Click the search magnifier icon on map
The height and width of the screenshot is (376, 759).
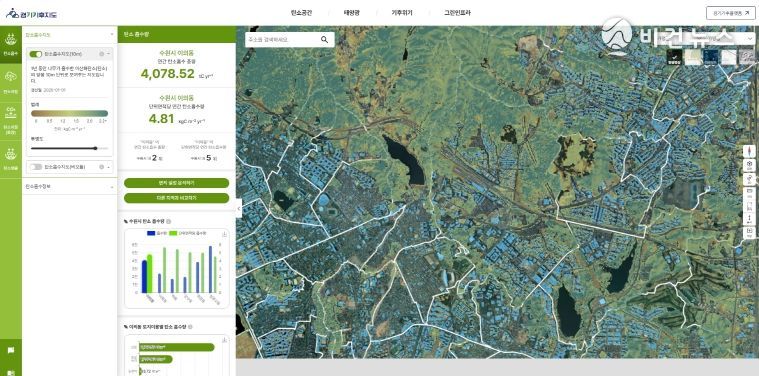pyautogui.click(x=324, y=40)
